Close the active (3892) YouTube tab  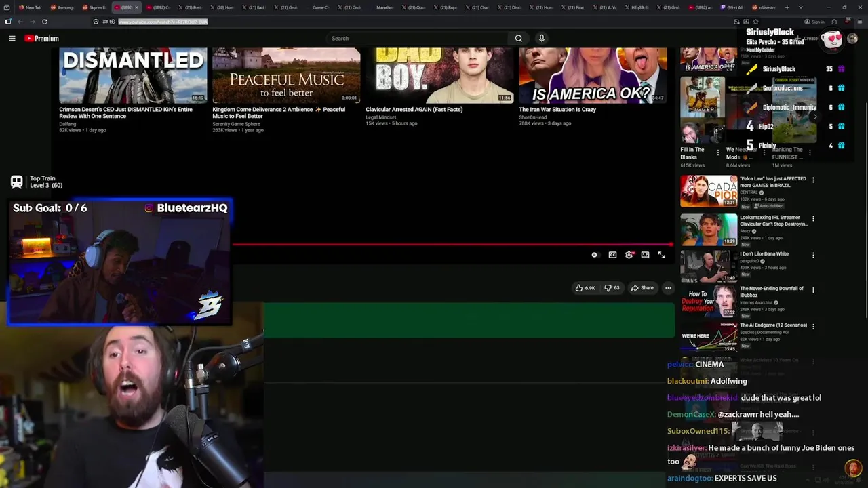click(137, 7)
